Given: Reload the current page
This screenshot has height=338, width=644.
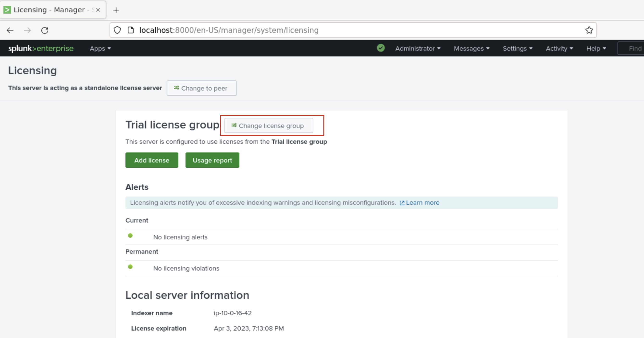Looking at the screenshot, I should 45,30.
